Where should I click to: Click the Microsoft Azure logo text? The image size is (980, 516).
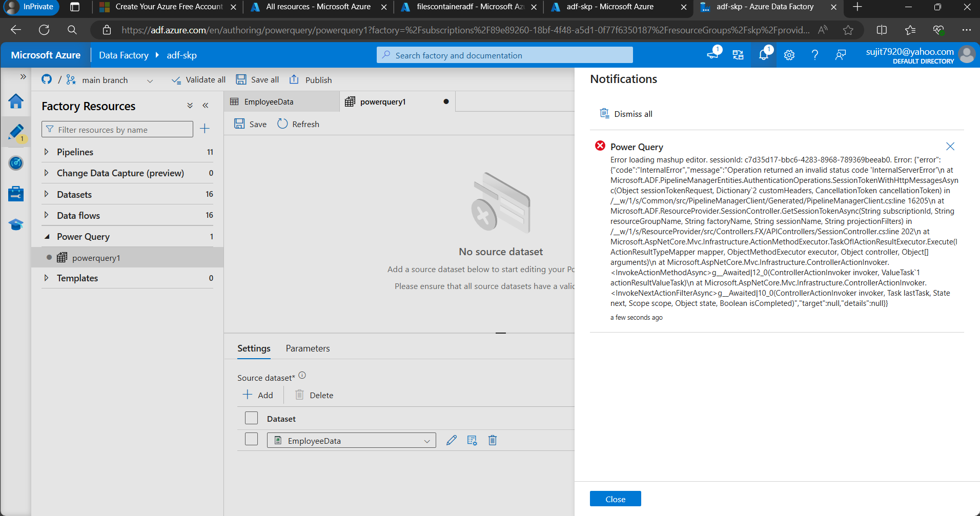pyautogui.click(x=46, y=55)
